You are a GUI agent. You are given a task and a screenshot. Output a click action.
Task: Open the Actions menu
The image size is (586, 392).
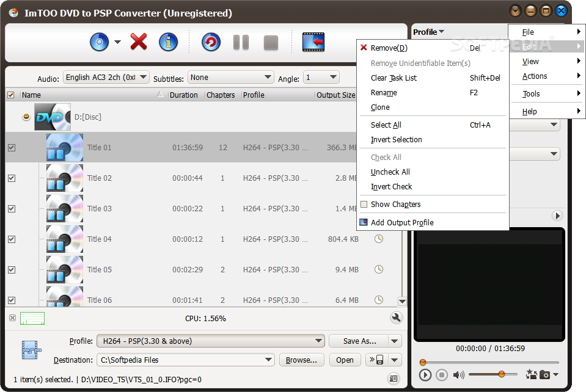pos(548,76)
